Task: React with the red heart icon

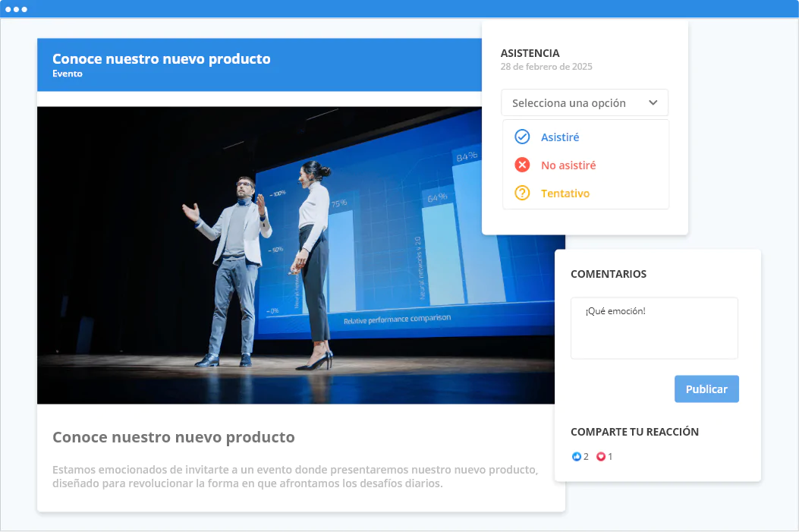Action: (x=601, y=457)
